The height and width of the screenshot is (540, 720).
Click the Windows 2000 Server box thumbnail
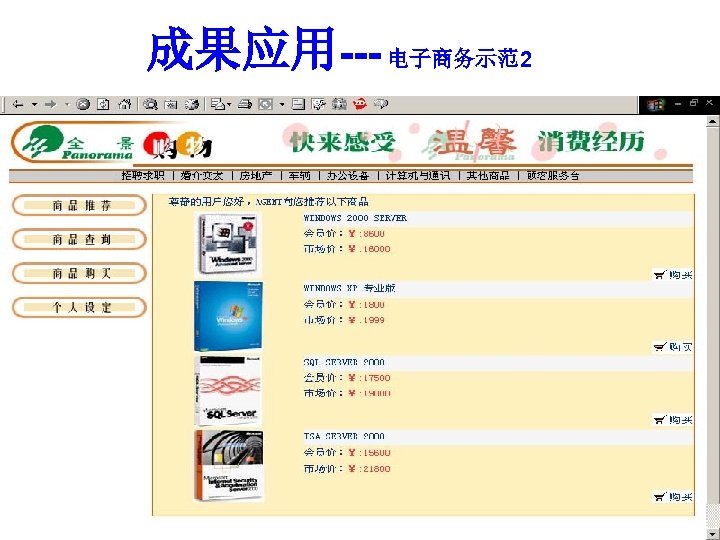pyautogui.click(x=228, y=245)
